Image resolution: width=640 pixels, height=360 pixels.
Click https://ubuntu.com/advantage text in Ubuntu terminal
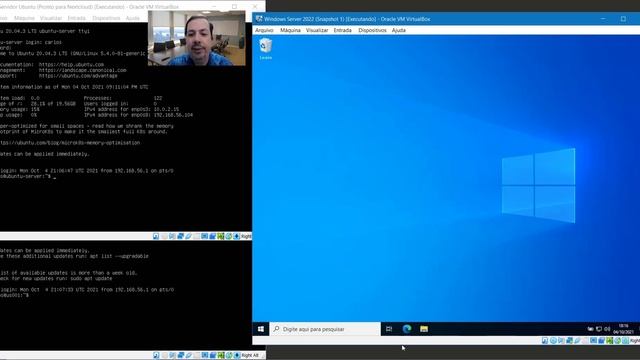[78, 76]
